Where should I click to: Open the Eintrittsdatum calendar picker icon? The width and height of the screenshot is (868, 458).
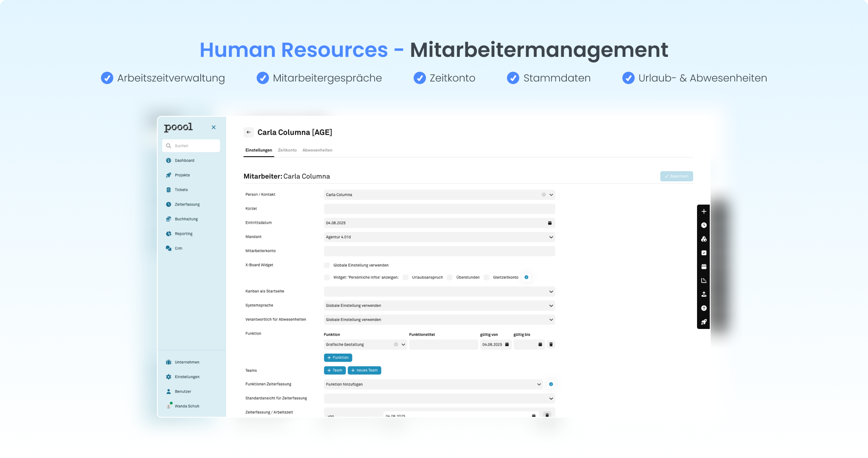coord(550,223)
